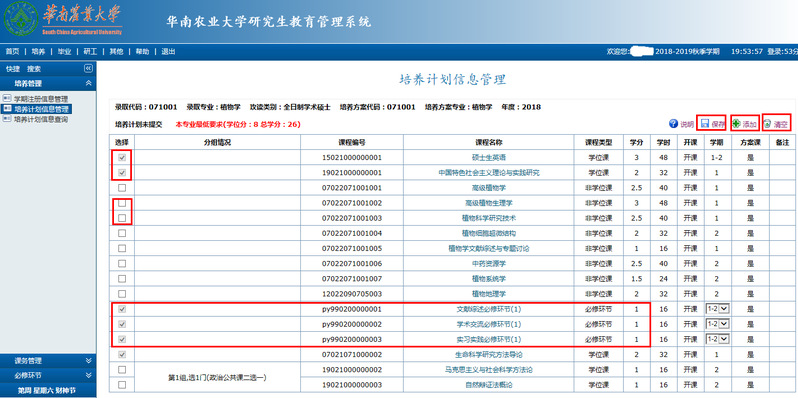Click the 课程编号 column header
Image resolution: width=798 pixels, height=398 pixels.
352,143
